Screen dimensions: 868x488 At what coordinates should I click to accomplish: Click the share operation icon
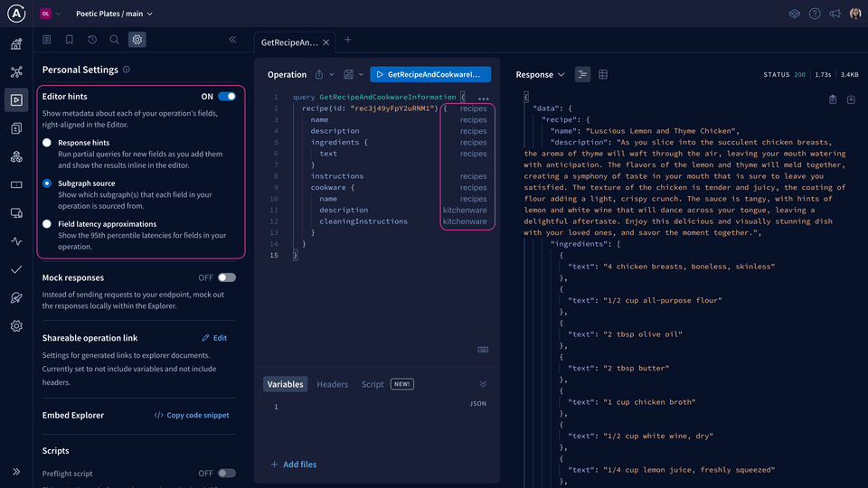pos(319,75)
